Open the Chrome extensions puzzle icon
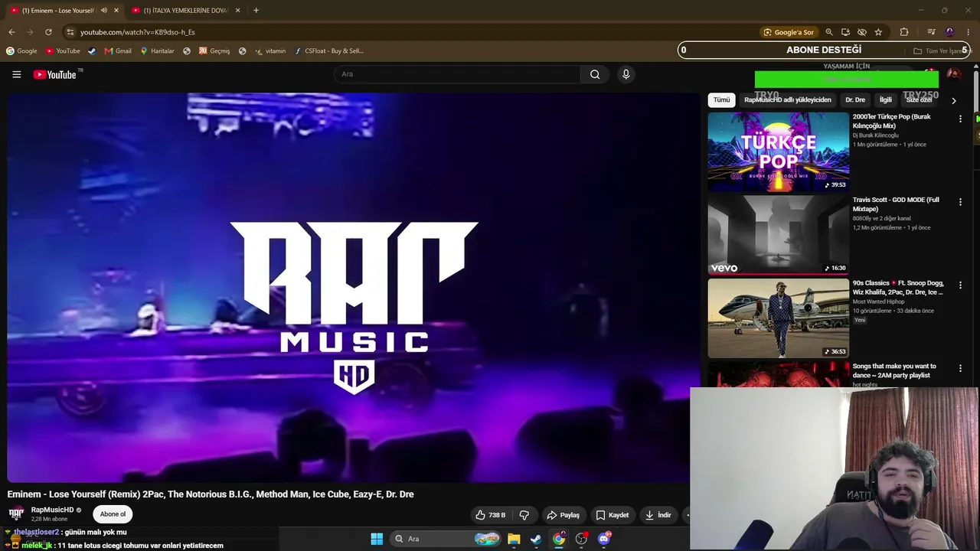 904,32
